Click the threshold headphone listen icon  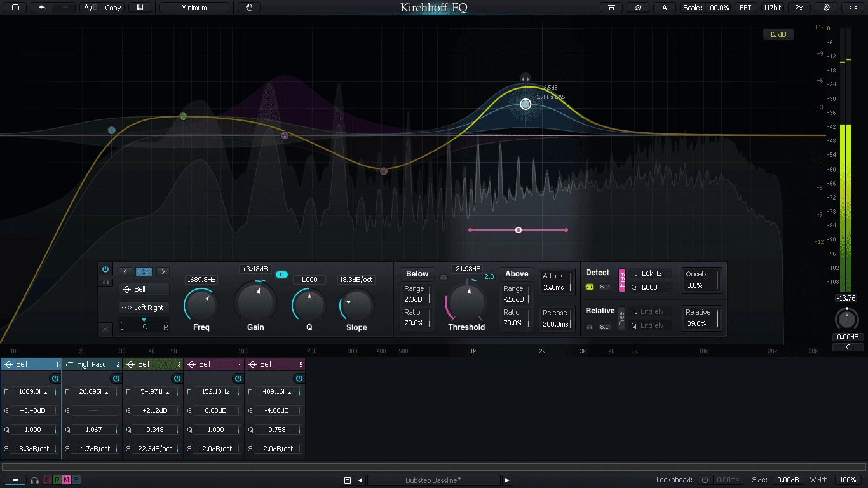[x=444, y=277]
